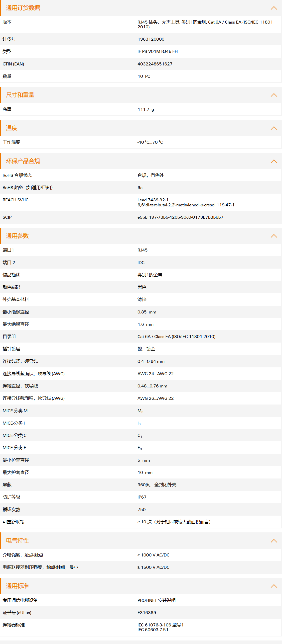The width and height of the screenshot is (282, 644).
Task: Click mating cycles value 750
Action: (x=142, y=510)
